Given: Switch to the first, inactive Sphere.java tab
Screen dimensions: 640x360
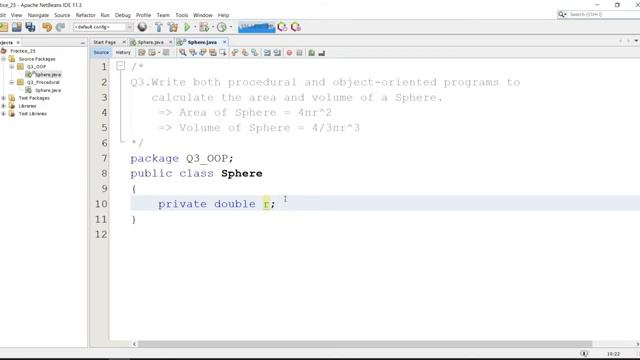Looking at the screenshot, I should coord(150,42).
